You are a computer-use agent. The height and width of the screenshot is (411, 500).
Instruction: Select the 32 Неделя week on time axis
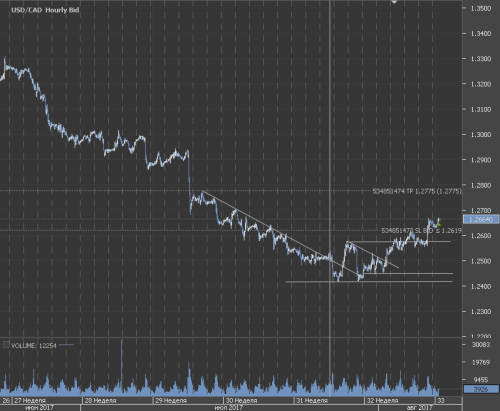click(382, 400)
